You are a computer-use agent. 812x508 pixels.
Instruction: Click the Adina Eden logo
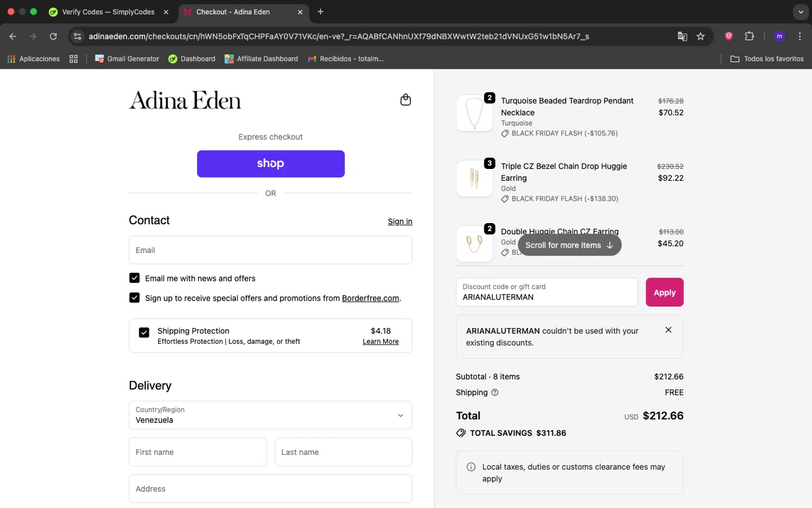click(x=185, y=100)
